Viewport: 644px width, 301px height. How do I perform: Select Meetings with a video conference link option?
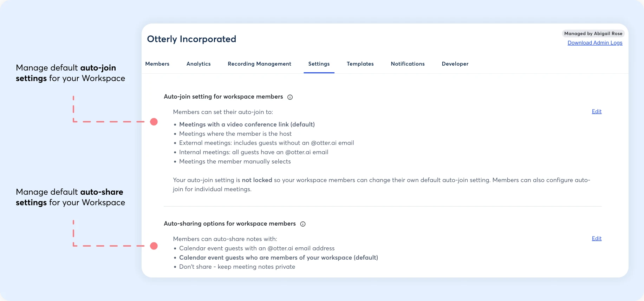point(247,124)
